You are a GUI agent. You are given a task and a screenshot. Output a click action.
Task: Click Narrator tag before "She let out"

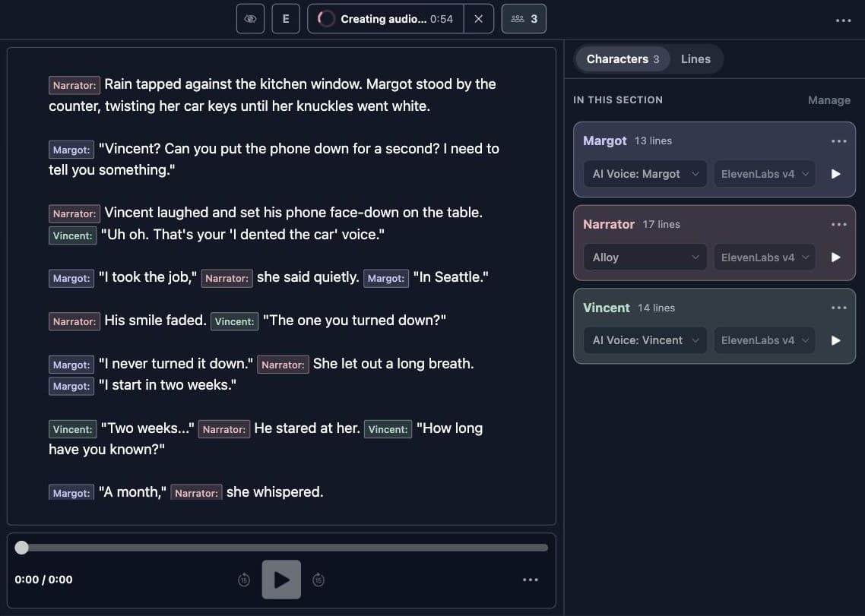[283, 365]
